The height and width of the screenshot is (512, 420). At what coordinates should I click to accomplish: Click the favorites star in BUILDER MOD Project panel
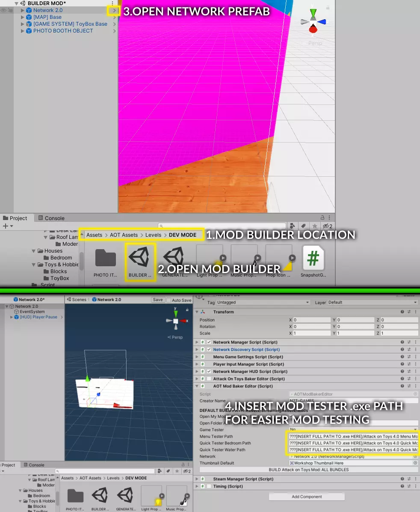pyautogui.click(x=315, y=226)
